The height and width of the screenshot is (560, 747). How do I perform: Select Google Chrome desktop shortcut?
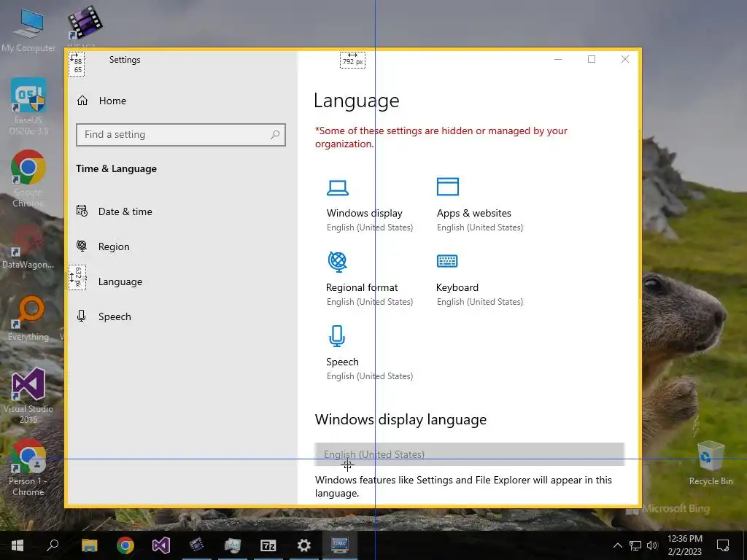[28, 179]
